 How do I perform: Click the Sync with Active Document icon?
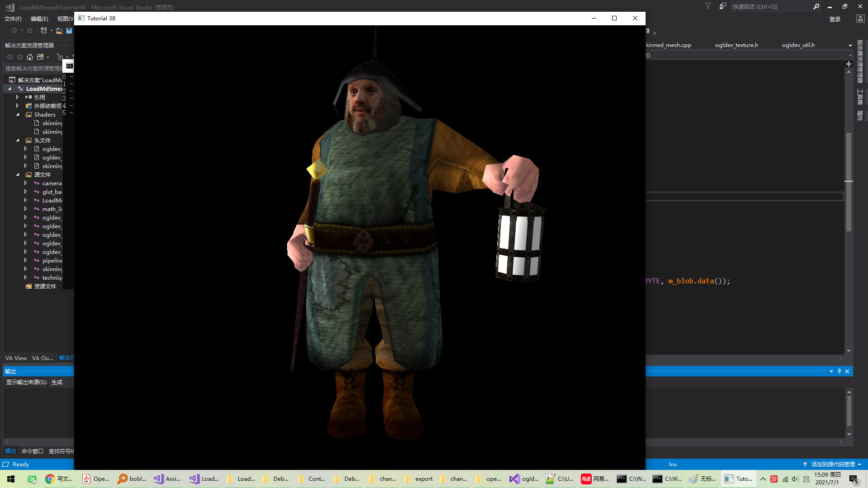point(40,57)
